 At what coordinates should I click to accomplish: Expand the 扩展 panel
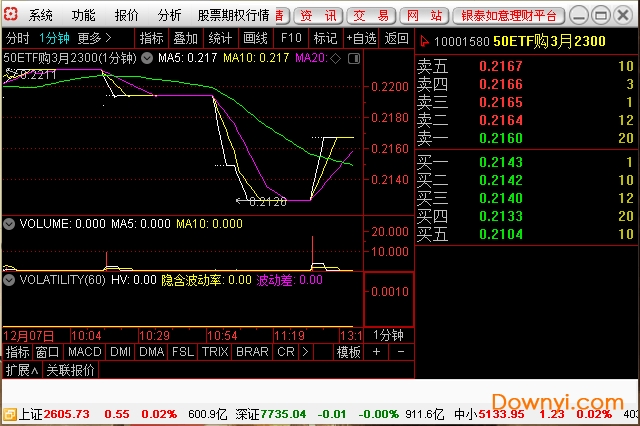[x=22, y=371]
